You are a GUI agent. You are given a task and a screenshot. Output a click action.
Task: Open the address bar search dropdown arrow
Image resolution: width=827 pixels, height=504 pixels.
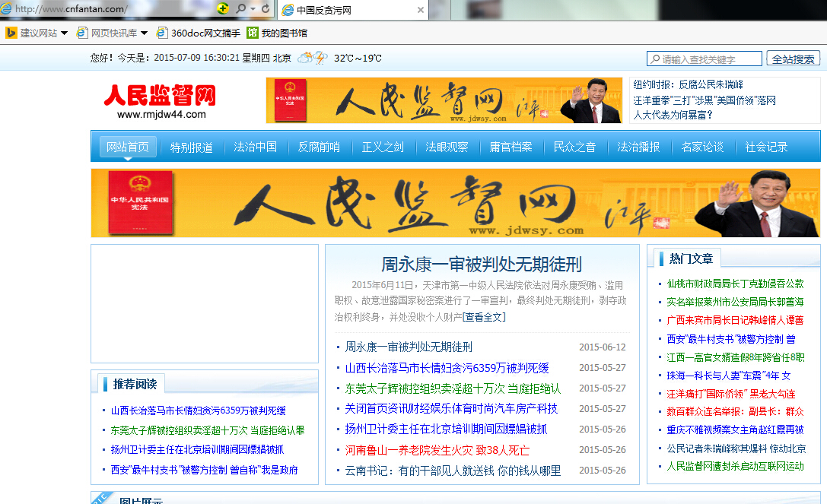253,9
